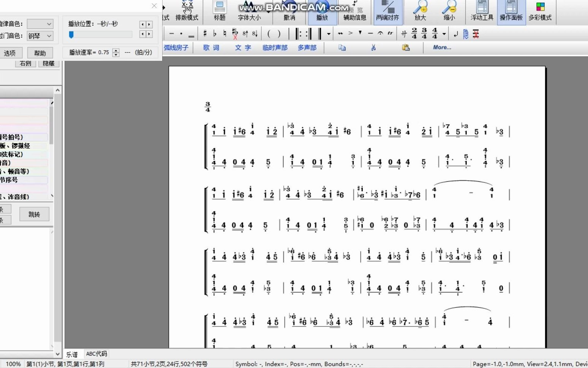Open the 字体大小 font size tool

tap(249, 11)
